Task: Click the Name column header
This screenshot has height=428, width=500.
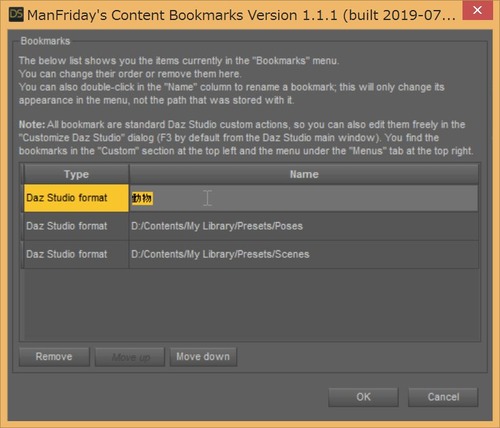Action: tap(304, 174)
